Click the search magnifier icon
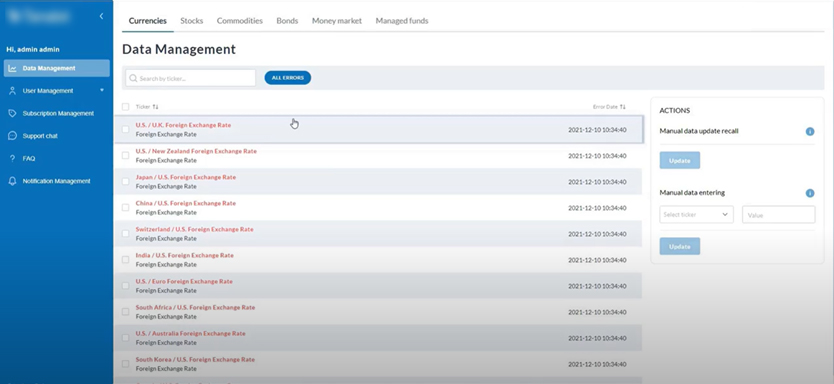This screenshot has width=834, height=384. pos(133,78)
